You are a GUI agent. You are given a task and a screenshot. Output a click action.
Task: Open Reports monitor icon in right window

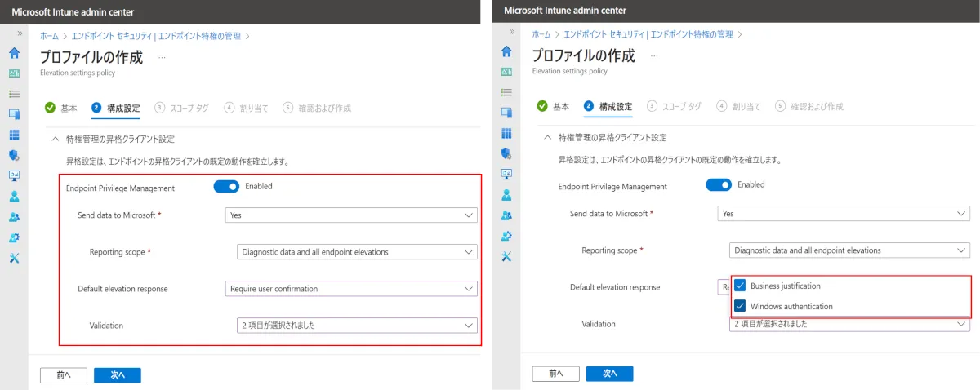point(506,174)
